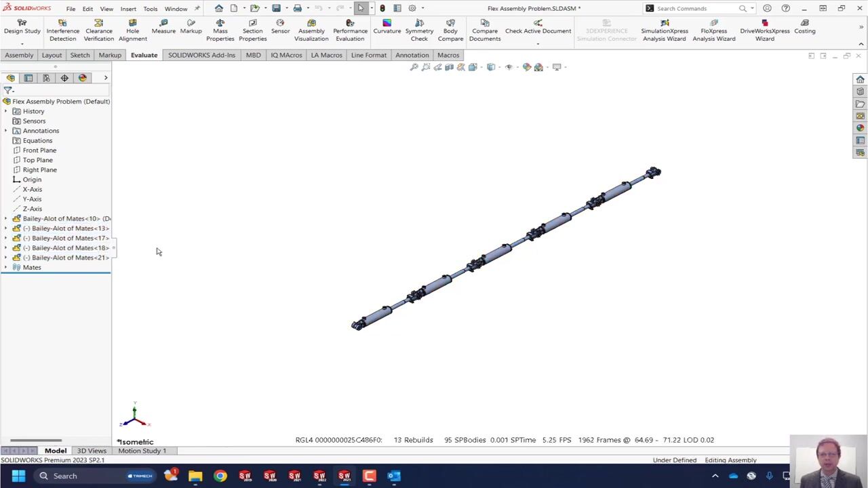
Task: Toggle Hide/Show Items eye icon
Action: coord(509,67)
